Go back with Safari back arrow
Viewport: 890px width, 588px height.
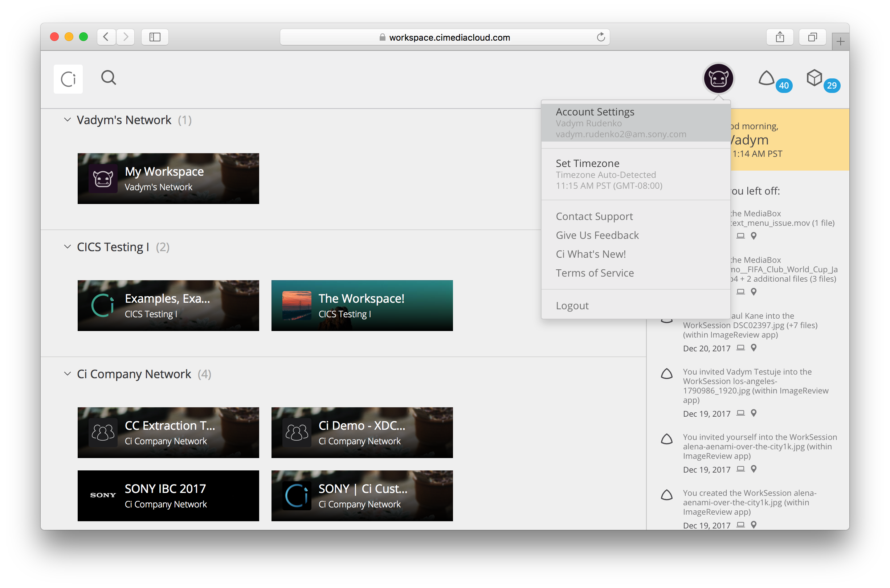[x=106, y=37]
